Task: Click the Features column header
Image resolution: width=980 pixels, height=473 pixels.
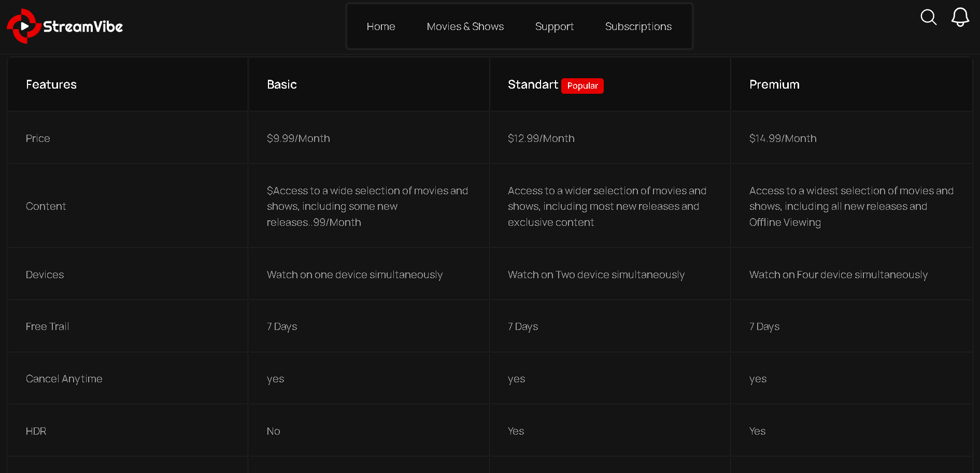Action: tap(51, 84)
